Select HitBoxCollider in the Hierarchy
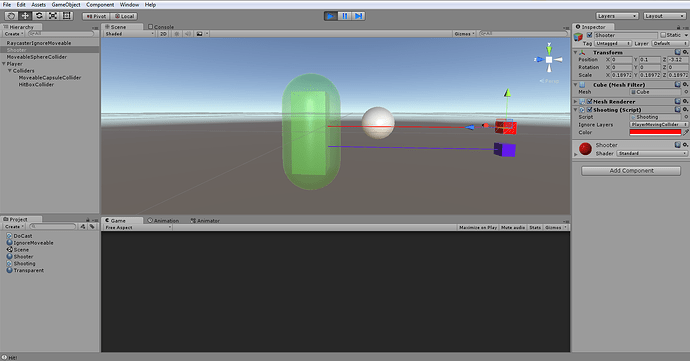690x361 pixels. 36,85
